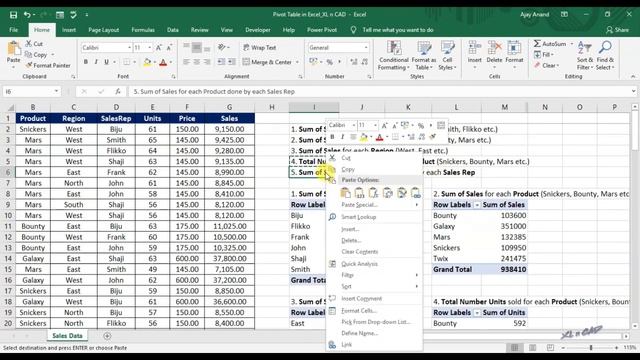
Task: Open the Data ribbon tab
Action: pyautogui.click(x=173, y=30)
